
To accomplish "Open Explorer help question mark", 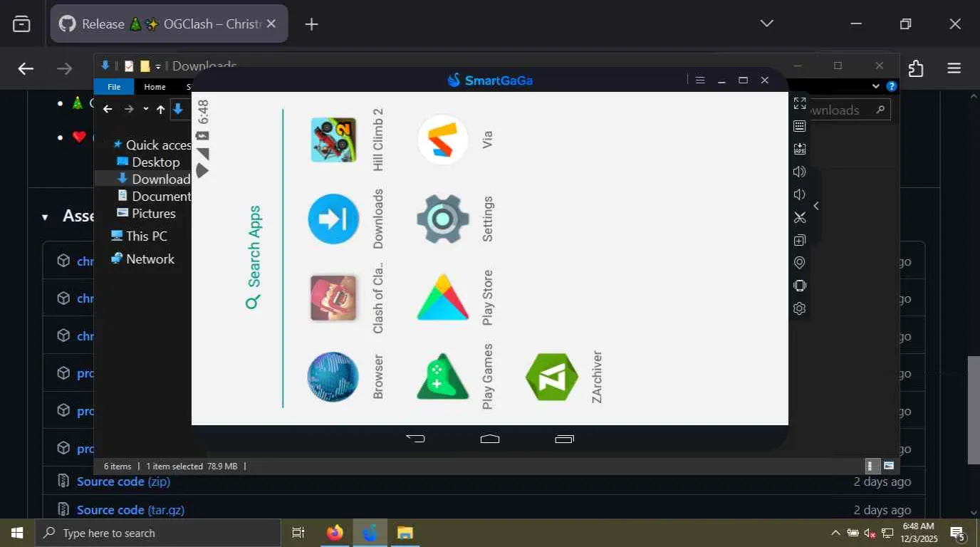I will pos(891,86).
